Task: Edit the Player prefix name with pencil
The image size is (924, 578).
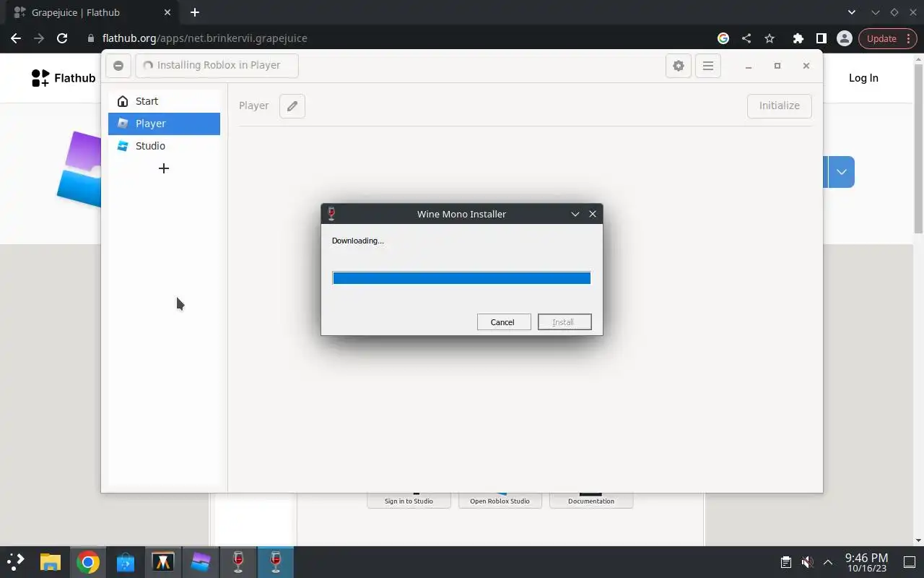Action: pos(292,106)
